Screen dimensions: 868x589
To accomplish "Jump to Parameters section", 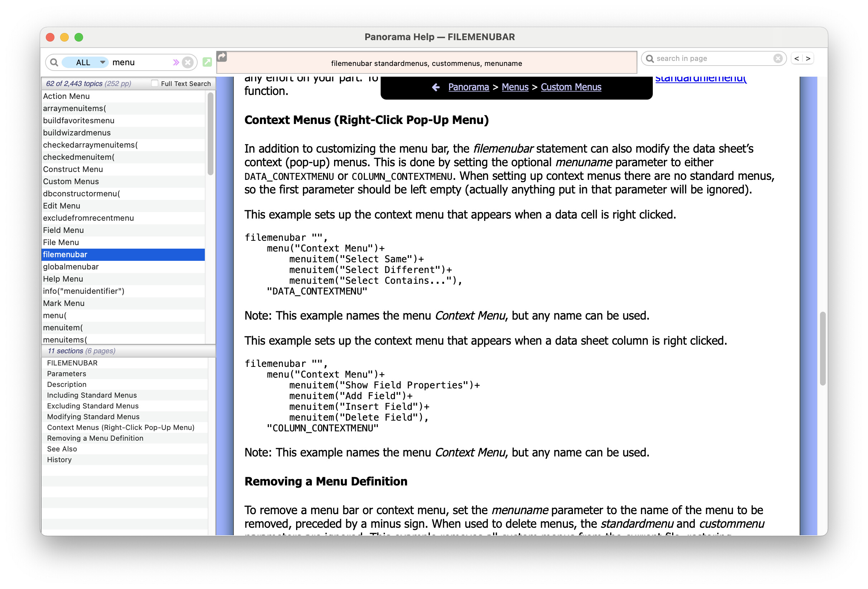I will coord(124,374).
